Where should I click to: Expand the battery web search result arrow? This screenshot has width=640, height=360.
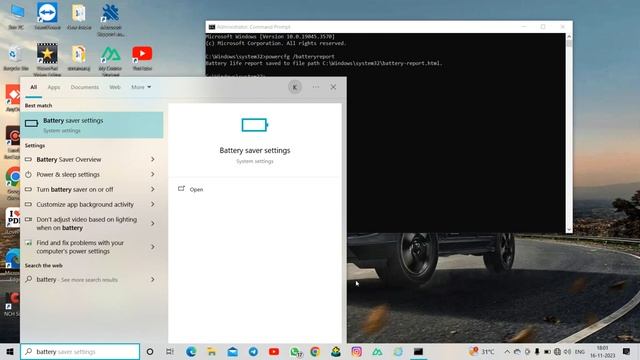(x=153, y=280)
